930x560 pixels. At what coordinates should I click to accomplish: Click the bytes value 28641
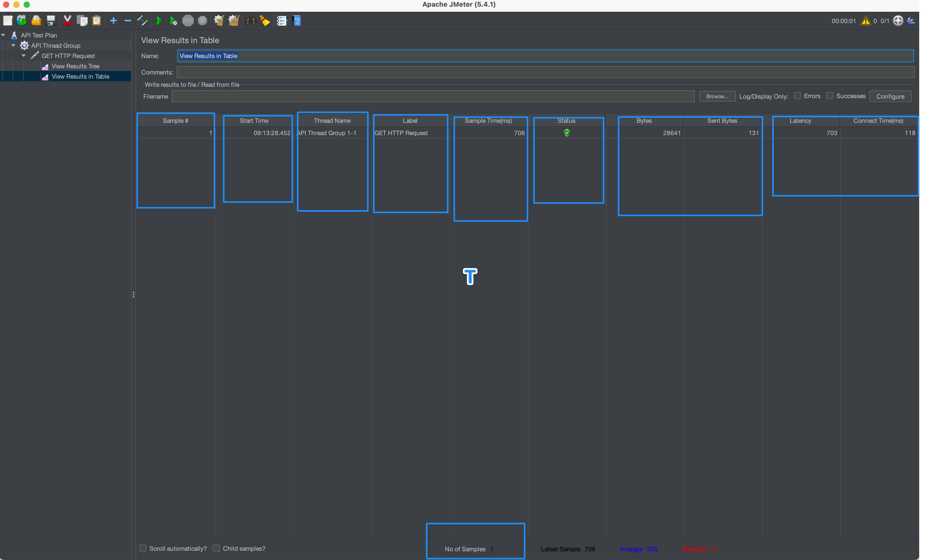pyautogui.click(x=672, y=133)
